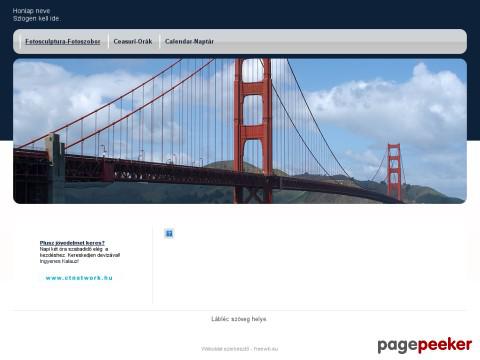Click the 'Szlogen kell ide' slogan text
Viewport: 480px width, 360px height.
[37, 19]
